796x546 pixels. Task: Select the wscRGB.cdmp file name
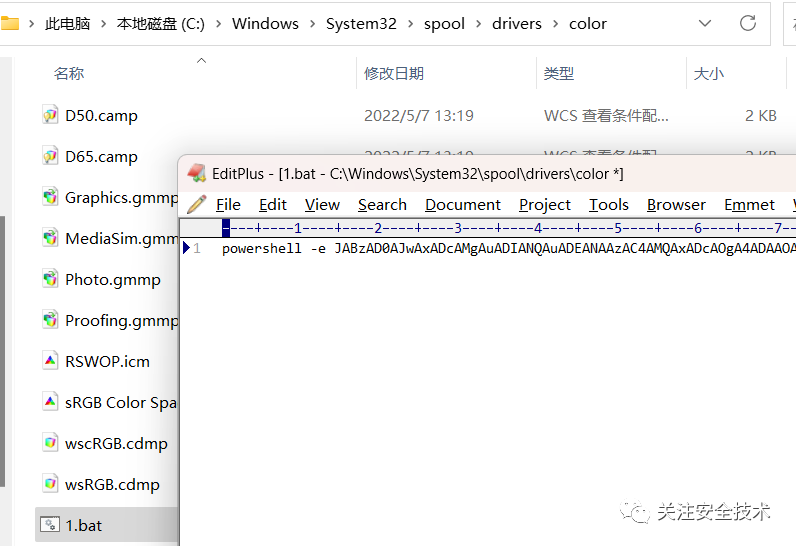point(116,443)
